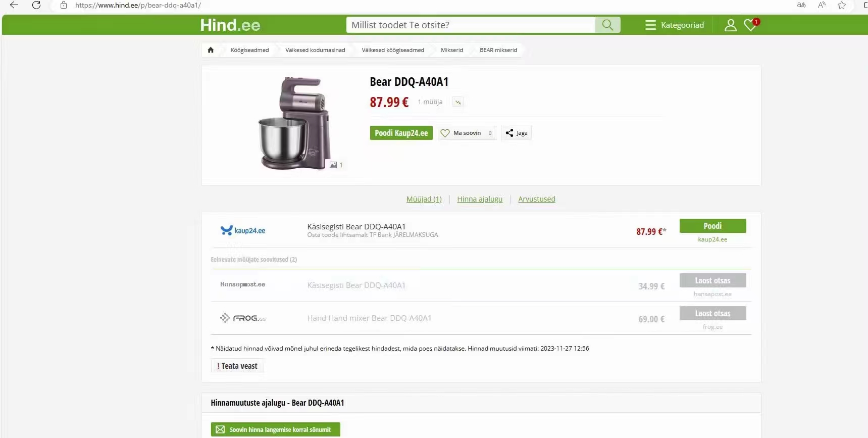The image size is (868, 438).
Task: Open the user account icon
Action: point(730,25)
